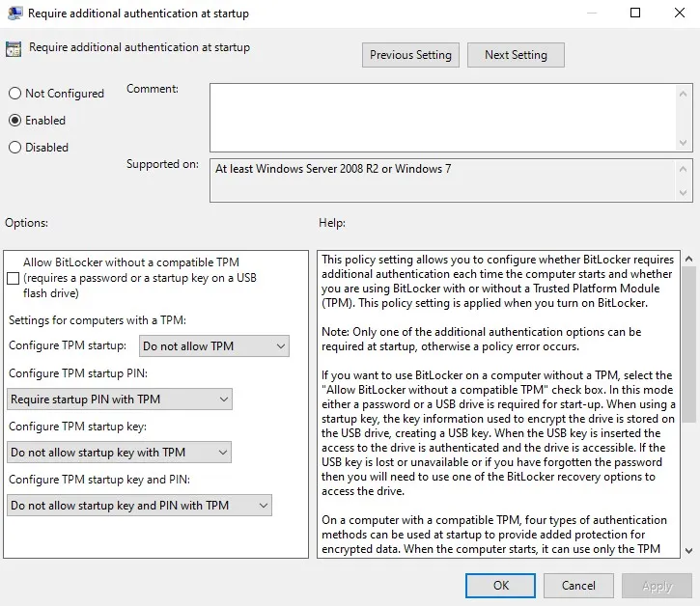This screenshot has width=700, height=606.
Task: Select the Not Configured radio option
Action: click(x=14, y=94)
